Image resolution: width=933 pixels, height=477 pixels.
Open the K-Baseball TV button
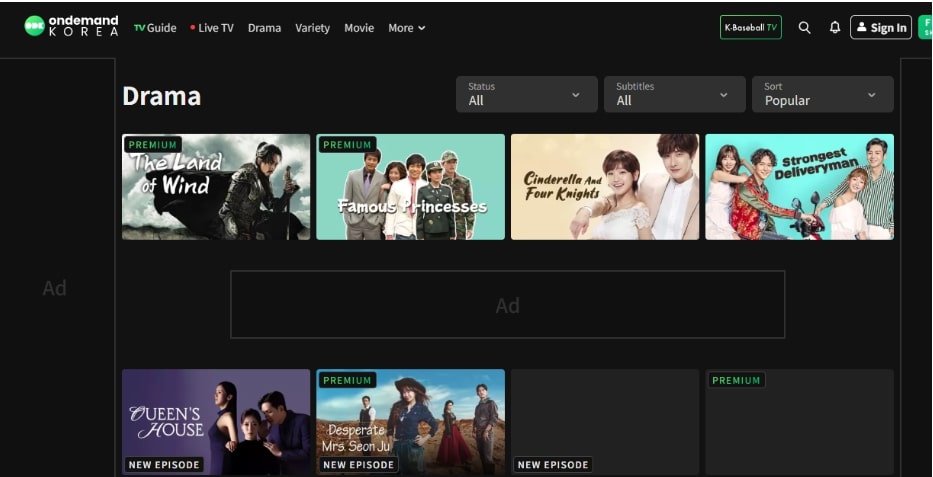[751, 27]
